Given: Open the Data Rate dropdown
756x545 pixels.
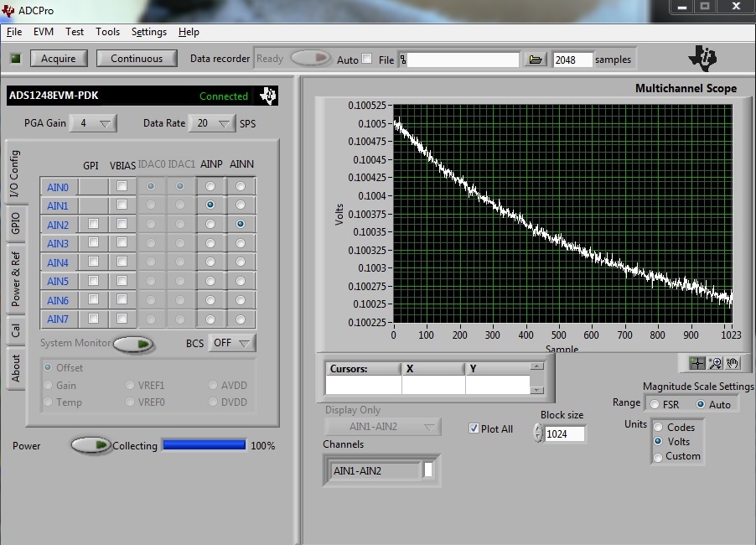Looking at the screenshot, I should (x=212, y=123).
